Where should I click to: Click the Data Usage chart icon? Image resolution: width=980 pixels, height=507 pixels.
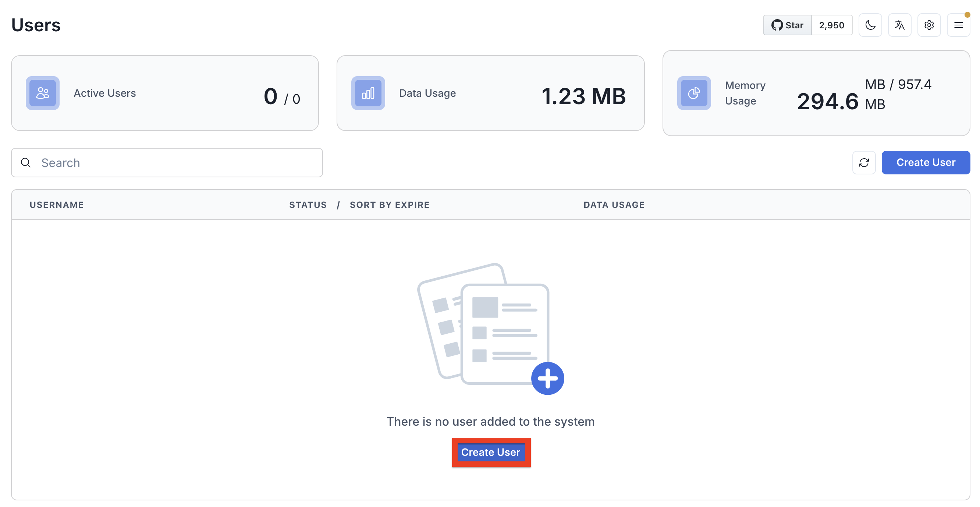pos(368,92)
